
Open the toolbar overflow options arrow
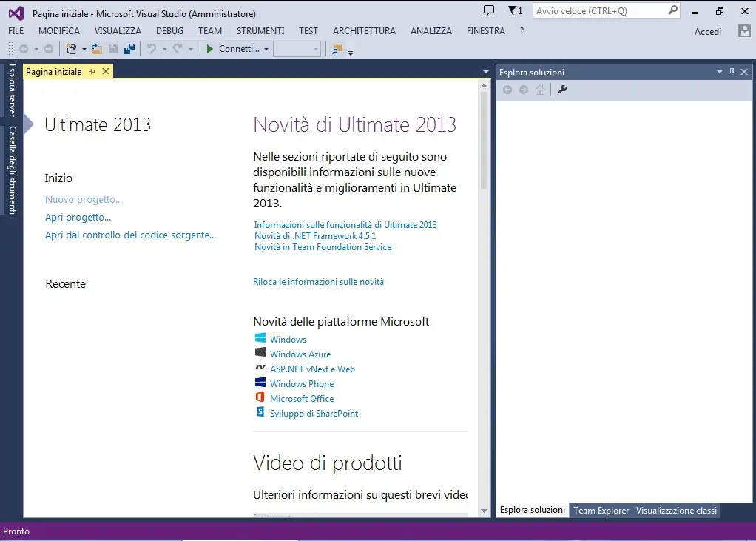[x=351, y=52]
